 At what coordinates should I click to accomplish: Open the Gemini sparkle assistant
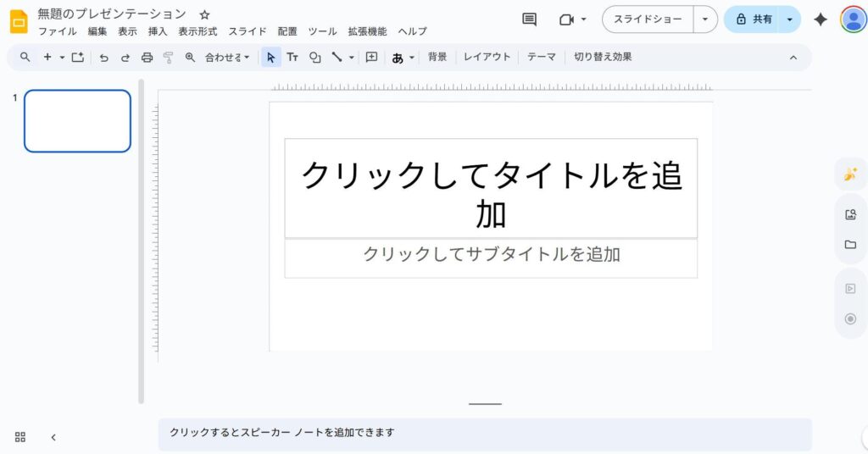(821, 19)
